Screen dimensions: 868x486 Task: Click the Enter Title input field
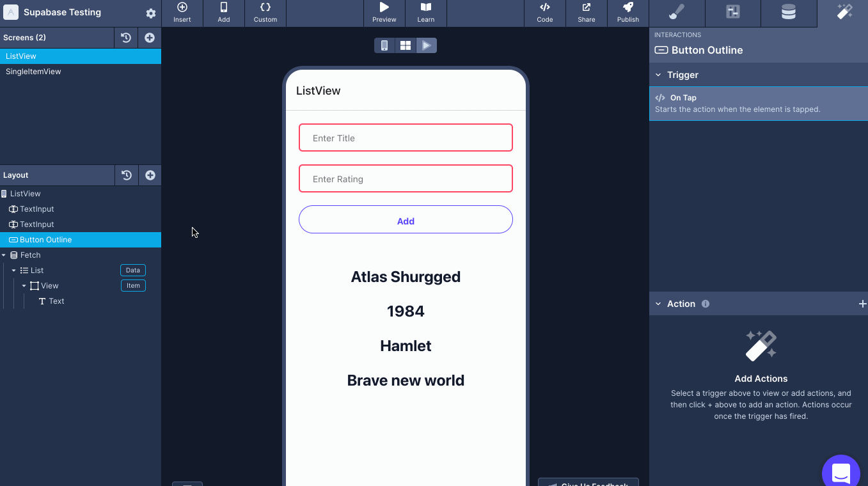pyautogui.click(x=406, y=137)
